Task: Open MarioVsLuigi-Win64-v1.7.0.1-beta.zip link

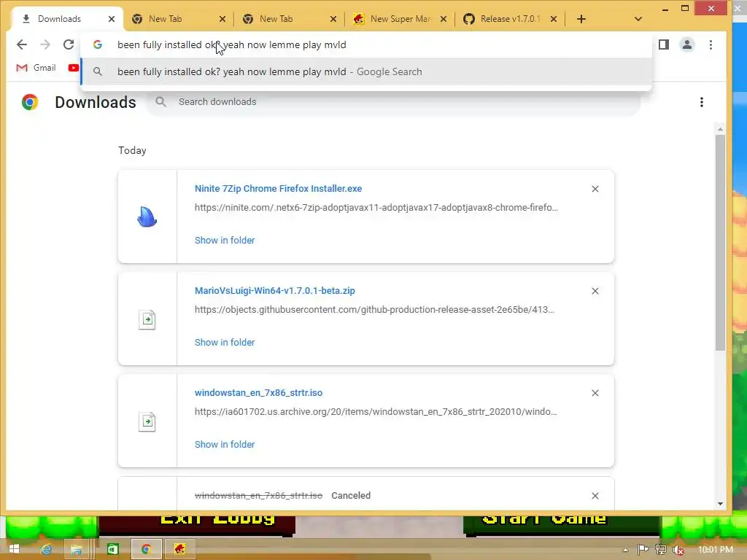Action: (275, 290)
